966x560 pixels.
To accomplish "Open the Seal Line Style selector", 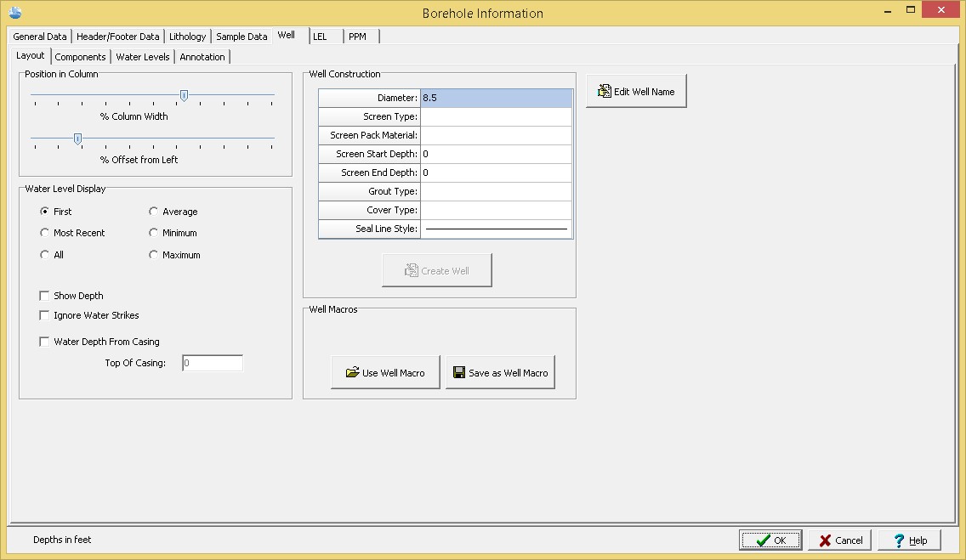I will 496,229.
